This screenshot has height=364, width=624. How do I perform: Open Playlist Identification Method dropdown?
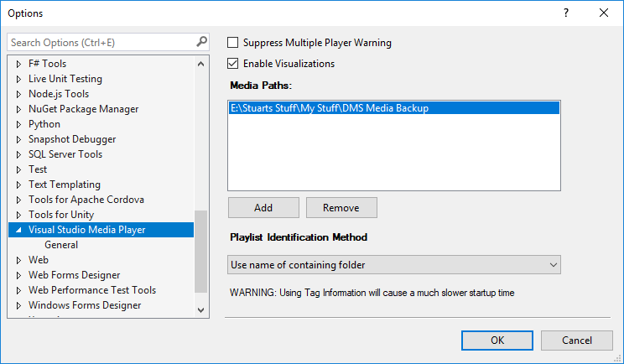[x=394, y=265]
